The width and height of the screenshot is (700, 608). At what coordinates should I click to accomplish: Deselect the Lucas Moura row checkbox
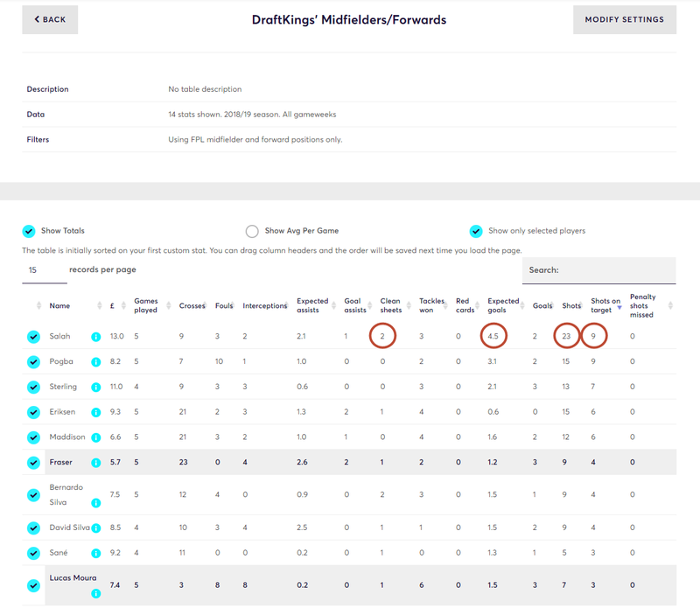(33, 585)
